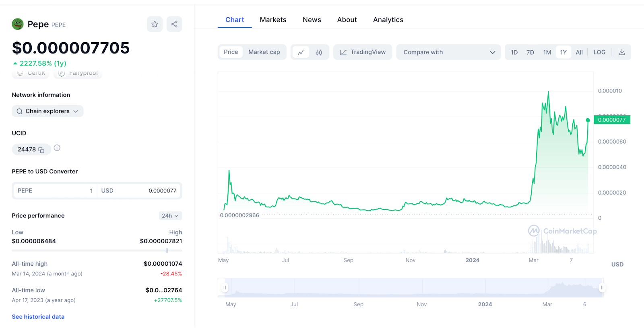The height and width of the screenshot is (328, 644).
Task: Open the Analytics tab
Action: (x=388, y=20)
